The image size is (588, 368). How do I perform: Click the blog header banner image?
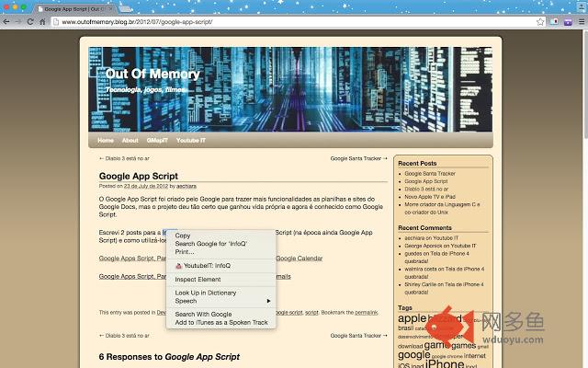290,89
